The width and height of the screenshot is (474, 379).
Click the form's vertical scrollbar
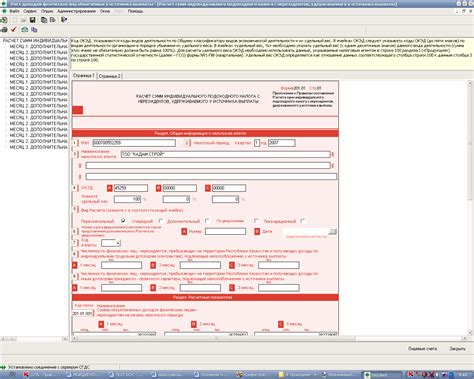click(x=470, y=207)
